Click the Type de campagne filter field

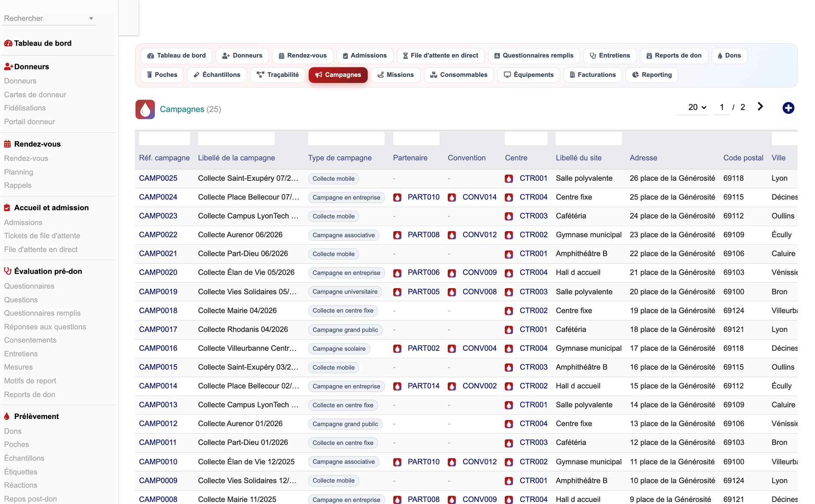pos(346,139)
